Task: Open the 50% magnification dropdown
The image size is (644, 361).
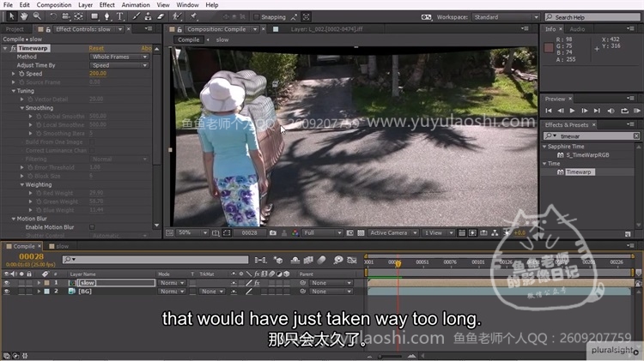Action: 192,233
